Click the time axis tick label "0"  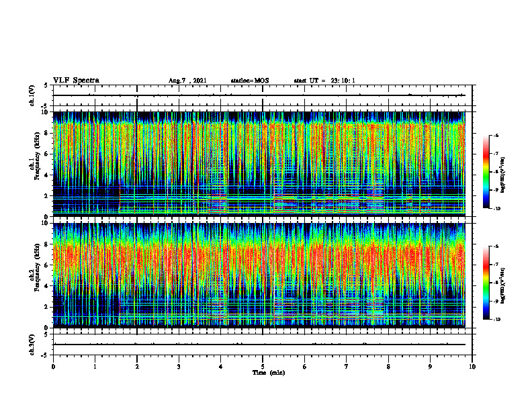(53, 367)
